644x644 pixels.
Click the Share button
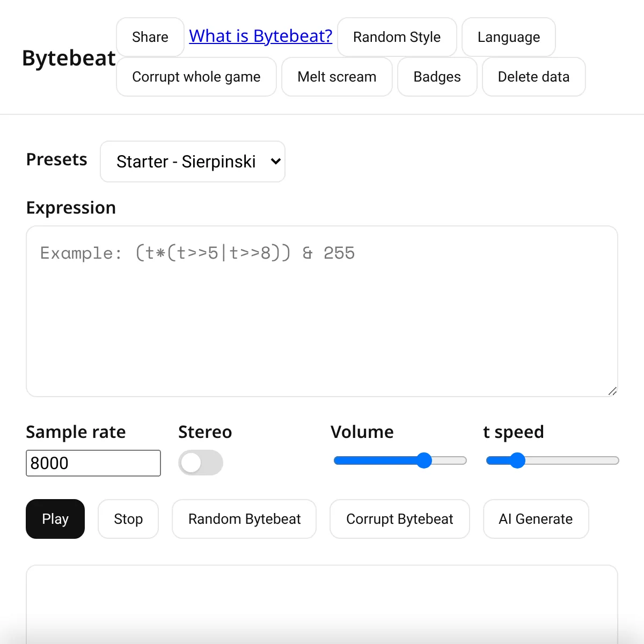[150, 37]
